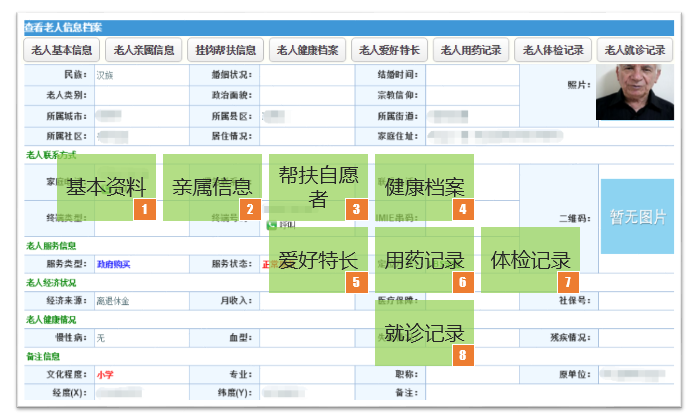Click orange badge 5 on 爱好特长
The width and height of the screenshot is (690, 415).
point(356,282)
